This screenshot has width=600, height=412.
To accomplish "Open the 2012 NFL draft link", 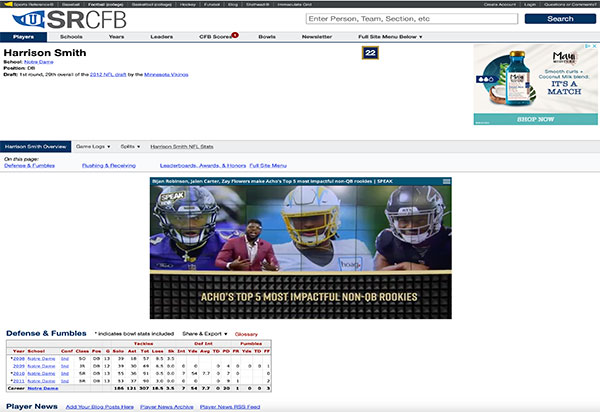I will pyautogui.click(x=108, y=75).
